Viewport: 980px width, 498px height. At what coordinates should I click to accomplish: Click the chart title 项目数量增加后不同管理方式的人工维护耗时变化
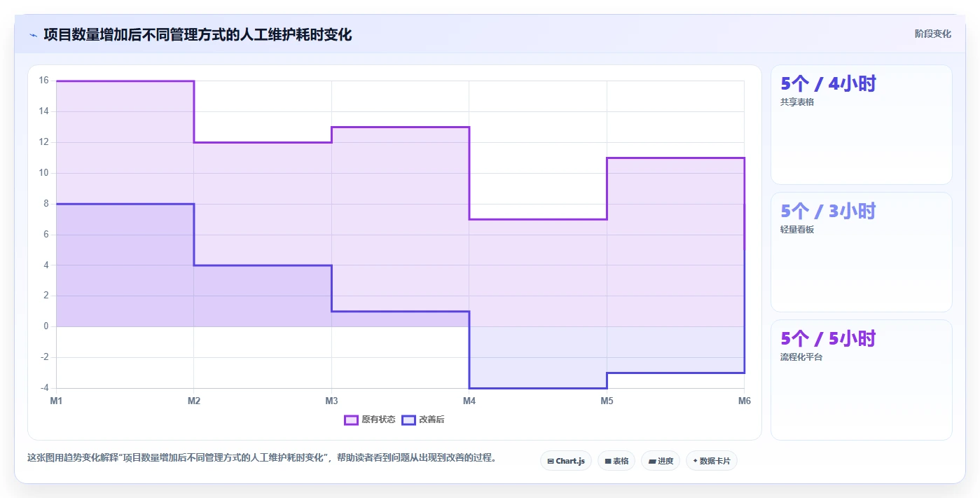click(x=198, y=34)
